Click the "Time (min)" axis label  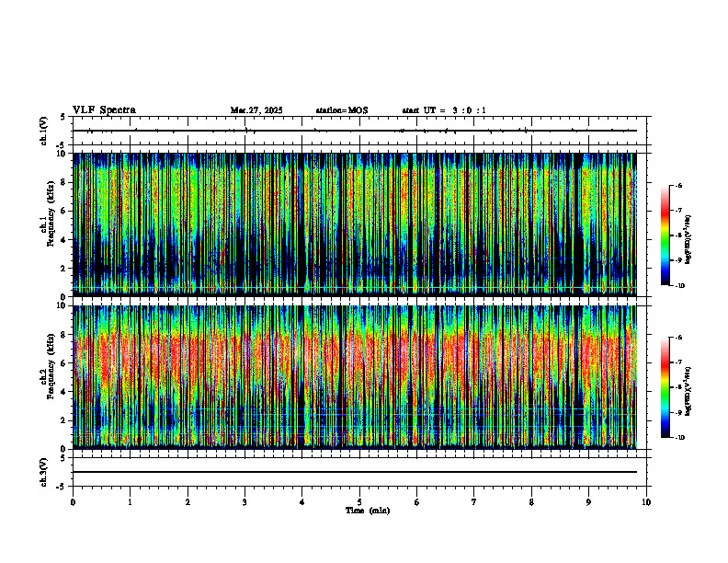pyautogui.click(x=368, y=511)
